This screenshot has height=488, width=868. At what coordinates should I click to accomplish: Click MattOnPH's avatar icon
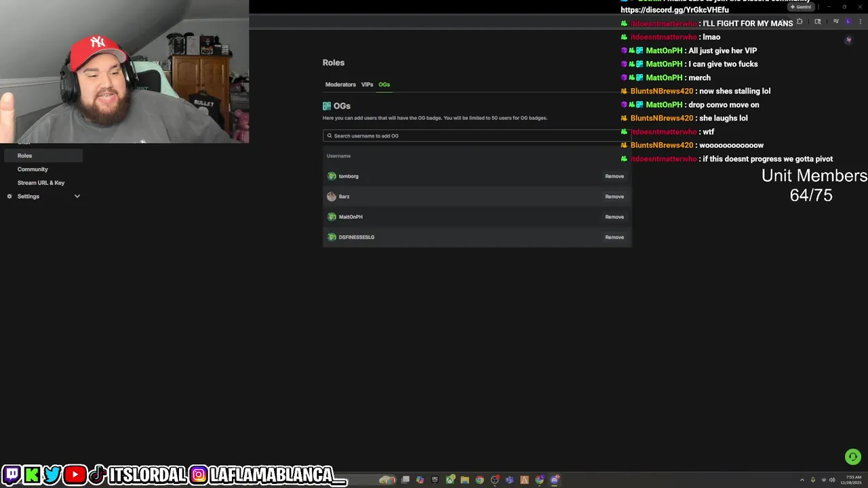(x=332, y=217)
